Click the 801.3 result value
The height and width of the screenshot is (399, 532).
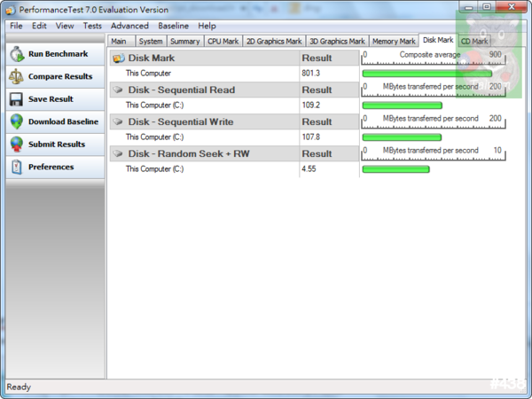(x=311, y=74)
